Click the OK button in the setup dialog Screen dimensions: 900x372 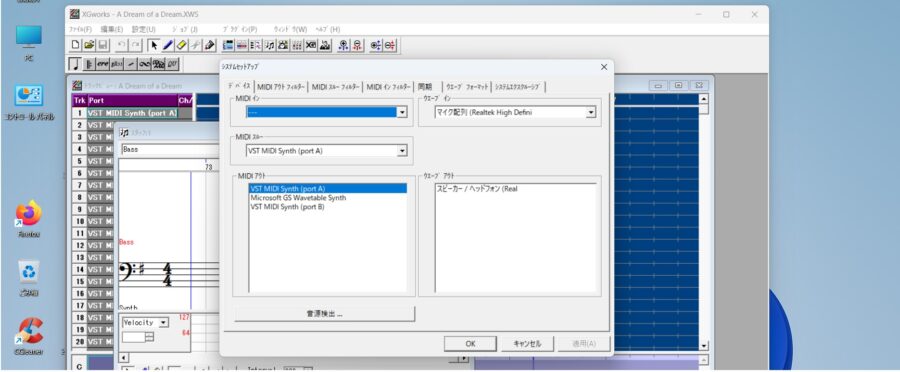point(470,344)
